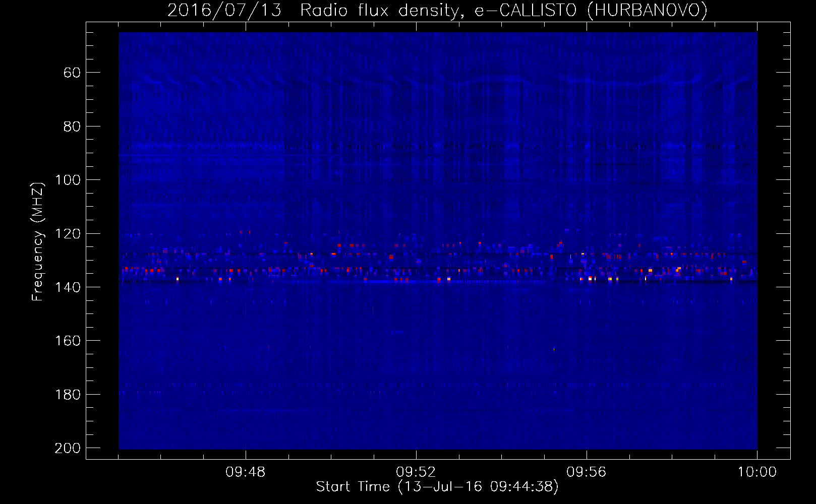
Task: Click the "Start Time (13-Jul-16 09:44:38)" label
Action: 437,487
